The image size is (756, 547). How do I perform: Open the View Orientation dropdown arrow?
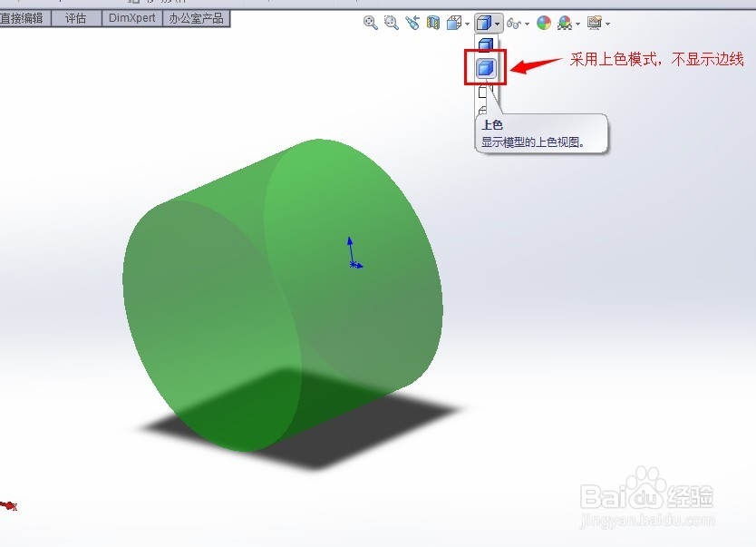[467, 24]
